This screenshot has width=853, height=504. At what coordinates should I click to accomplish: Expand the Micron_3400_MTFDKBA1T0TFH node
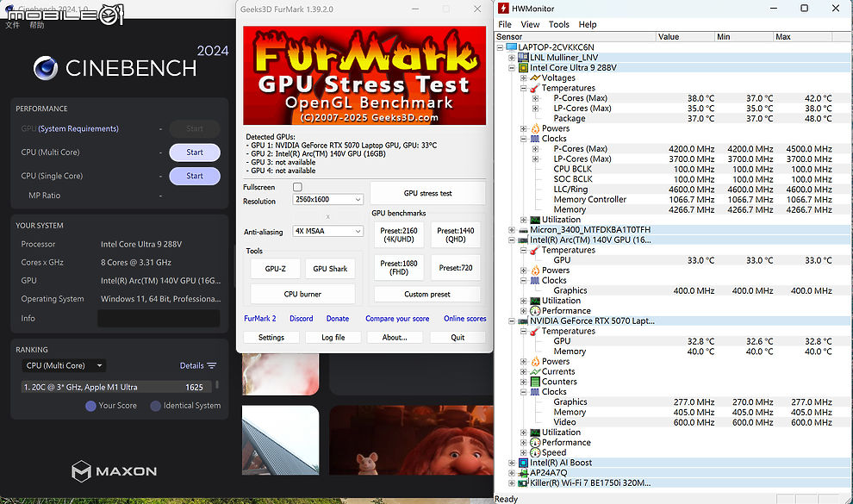pos(511,230)
